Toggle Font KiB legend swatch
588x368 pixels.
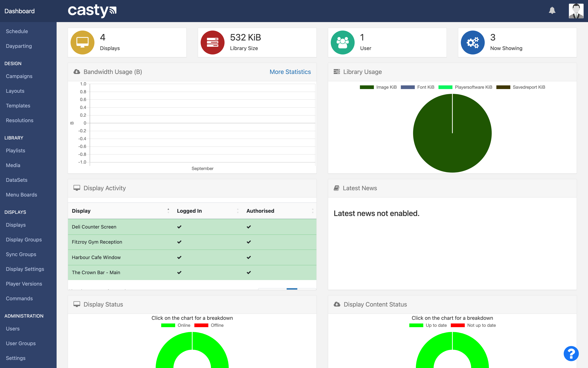tap(408, 87)
